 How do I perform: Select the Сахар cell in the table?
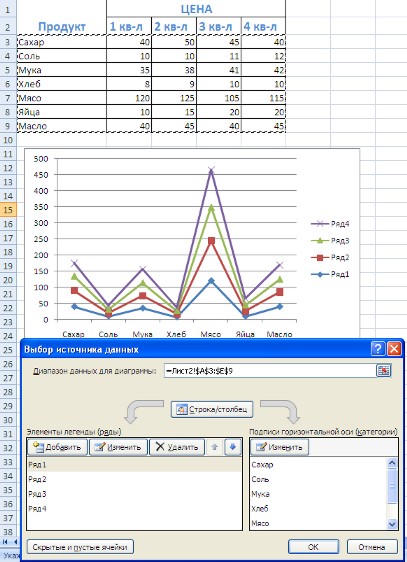[62, 42]
